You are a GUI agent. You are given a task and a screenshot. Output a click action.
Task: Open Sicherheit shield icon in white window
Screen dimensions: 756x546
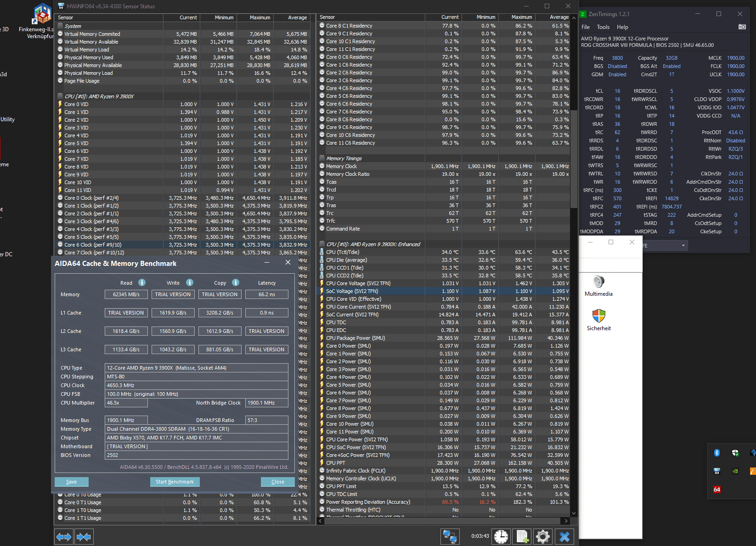pyautogui.click(x=599, y=316)
